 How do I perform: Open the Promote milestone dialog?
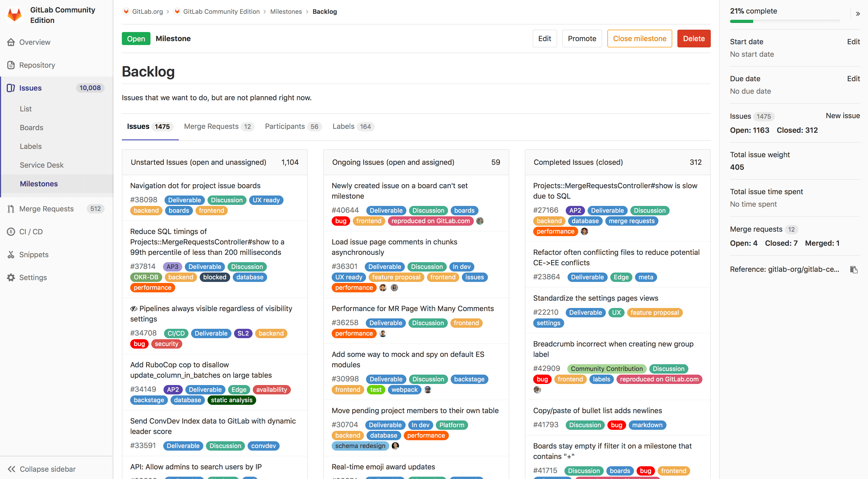click(x=581, y=38)
